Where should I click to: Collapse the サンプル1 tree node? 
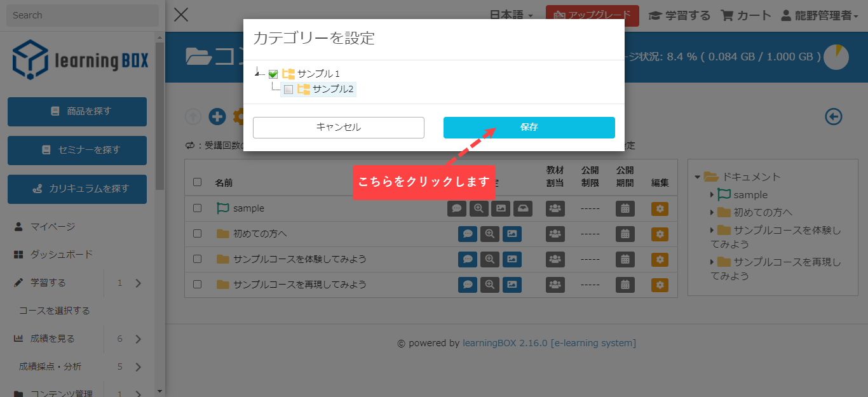click(257, 72)
